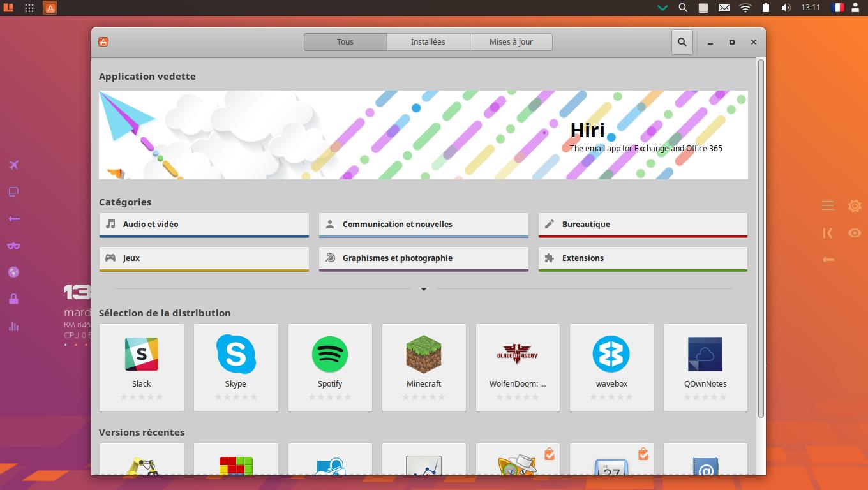Image resolution: width=868 pixels, height=490 pixels.
Task: Click the orange Software icon in the window header
Action: pos(103,42)
